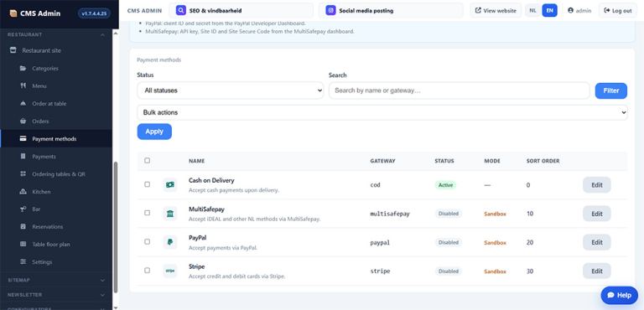Open the All statuses dropdown
Screen dimensions: 644x310
[231, 90]
